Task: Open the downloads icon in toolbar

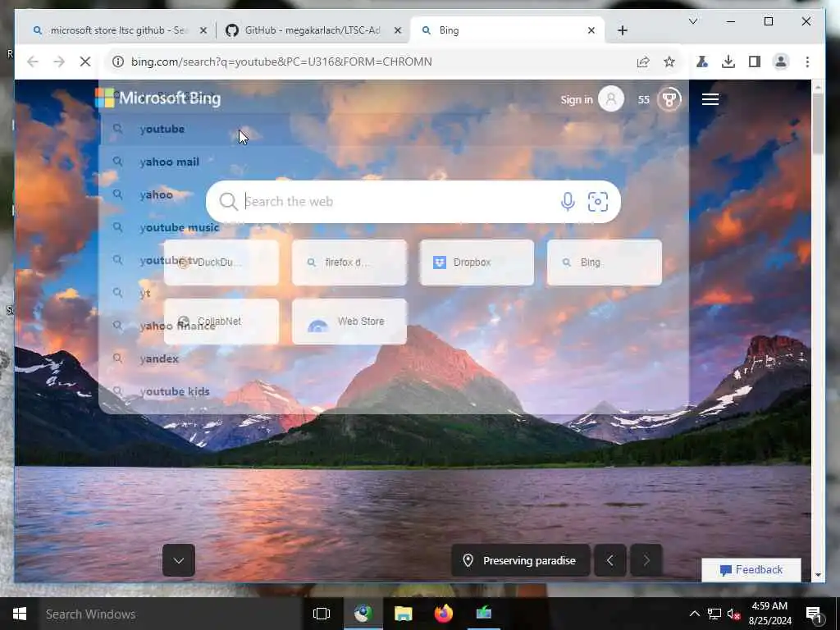Action: coord(728,62)
